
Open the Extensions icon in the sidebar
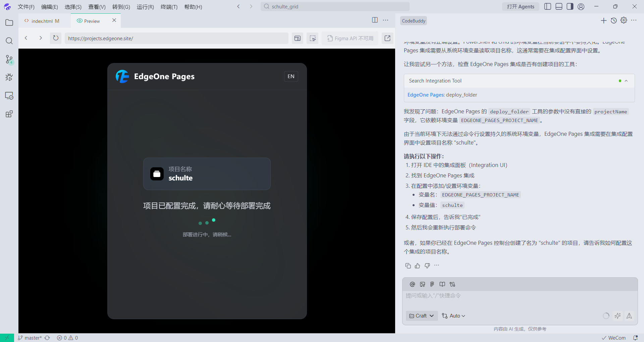point(9,114)
